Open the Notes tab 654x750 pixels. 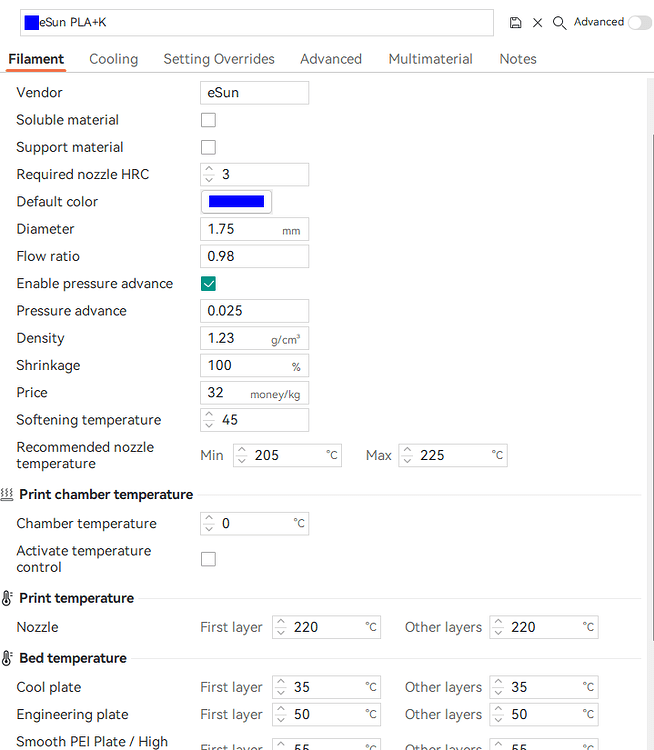click(x=518, y=59)
